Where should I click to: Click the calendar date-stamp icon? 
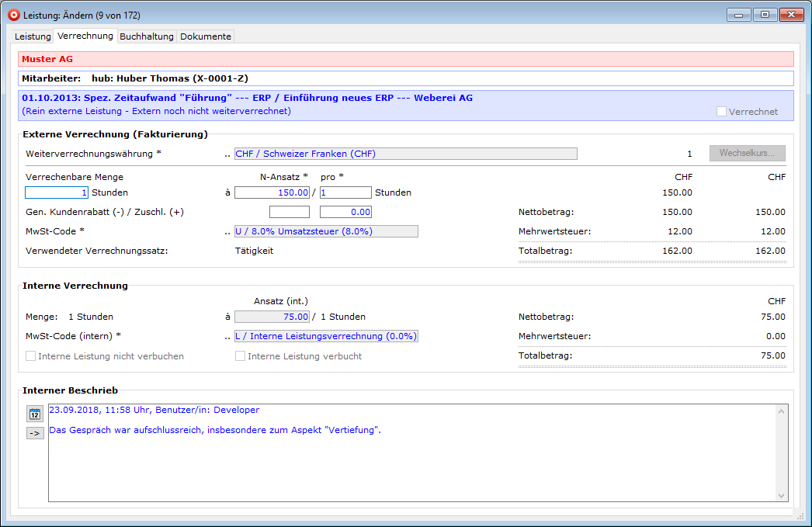tap(34, 414)
